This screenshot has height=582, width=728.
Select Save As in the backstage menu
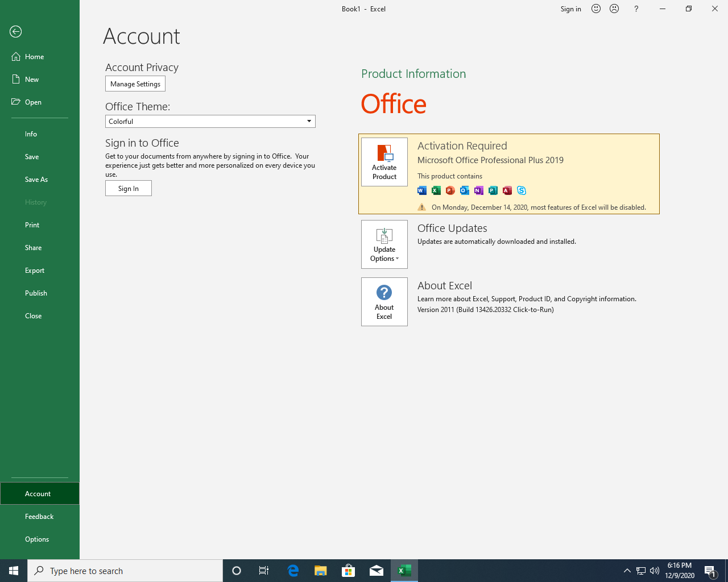(x=40, y=180)
